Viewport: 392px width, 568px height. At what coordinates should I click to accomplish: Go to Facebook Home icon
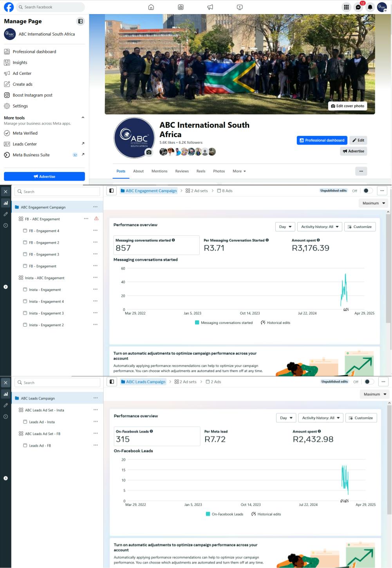[151, 7]
